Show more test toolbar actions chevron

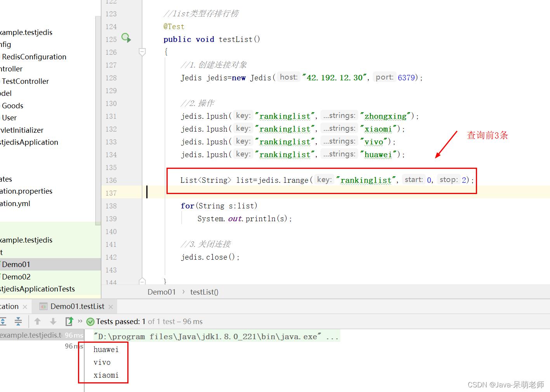pyautogui.click(x=80, y=321)
